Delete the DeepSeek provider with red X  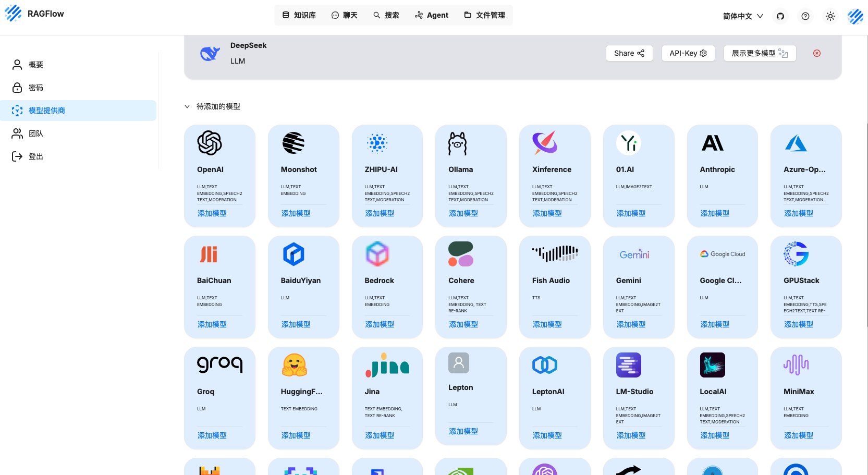(x=817, y=53)
